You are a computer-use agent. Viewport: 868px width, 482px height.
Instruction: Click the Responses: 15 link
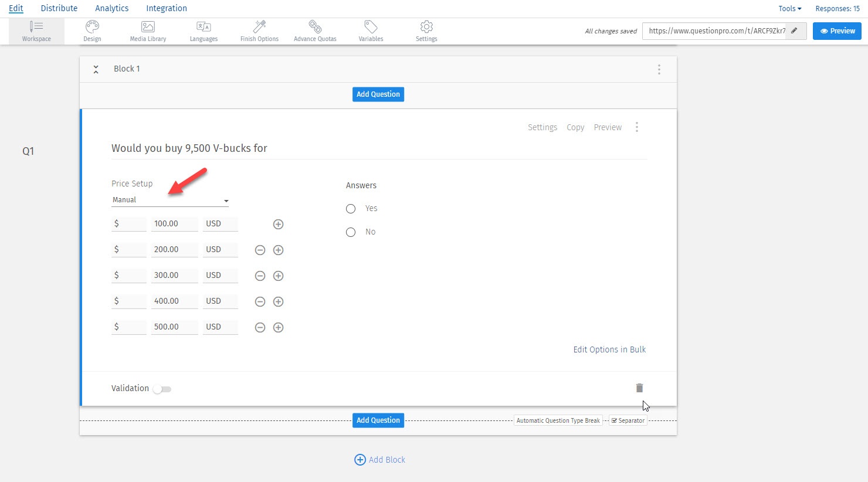point(838,8)
